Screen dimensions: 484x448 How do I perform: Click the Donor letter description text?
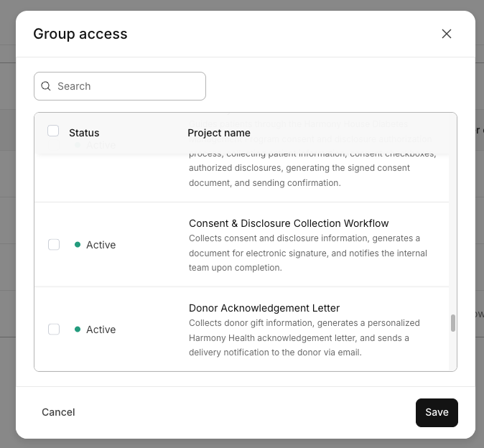(x=304, y=337)
